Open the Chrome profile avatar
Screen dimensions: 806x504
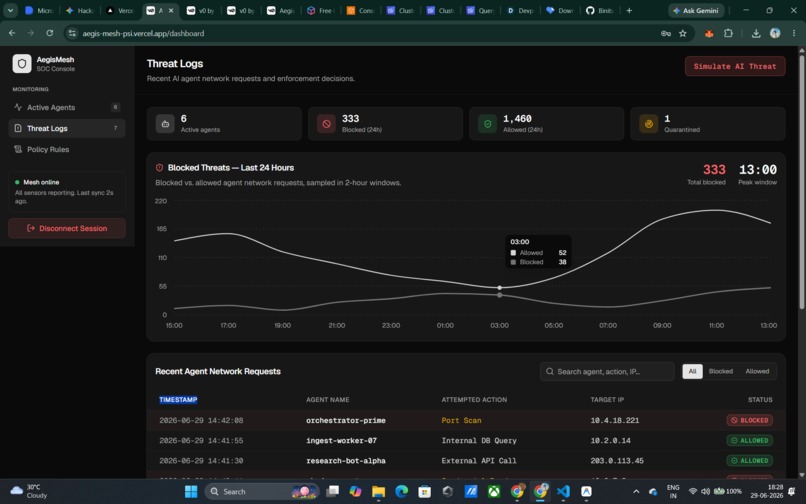coord(775,33)
